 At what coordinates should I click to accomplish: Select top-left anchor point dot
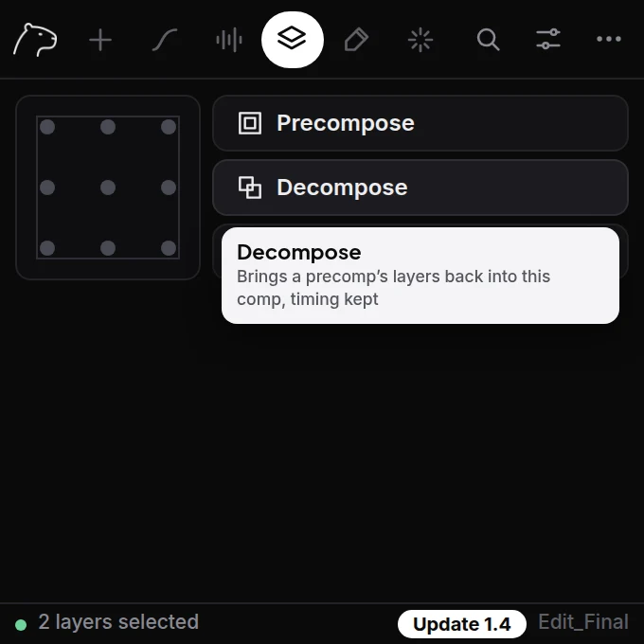point(47,127)
